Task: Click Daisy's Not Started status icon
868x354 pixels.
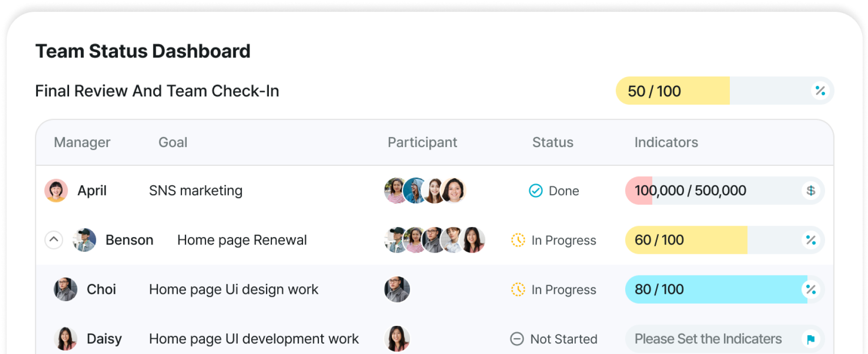Action: coord(517,339)
